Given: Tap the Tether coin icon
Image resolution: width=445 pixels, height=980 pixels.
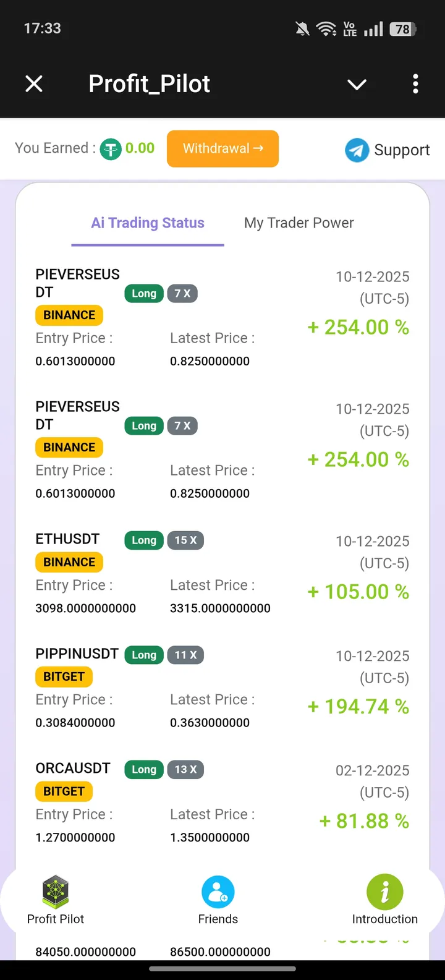Looking at the screenshot, I should [111, 148].
